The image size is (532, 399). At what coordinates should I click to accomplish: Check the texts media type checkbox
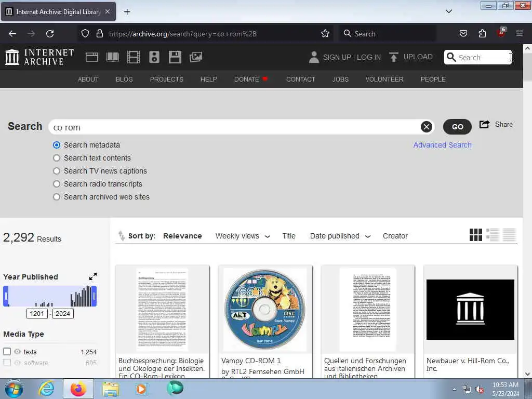tap(7, 352)
